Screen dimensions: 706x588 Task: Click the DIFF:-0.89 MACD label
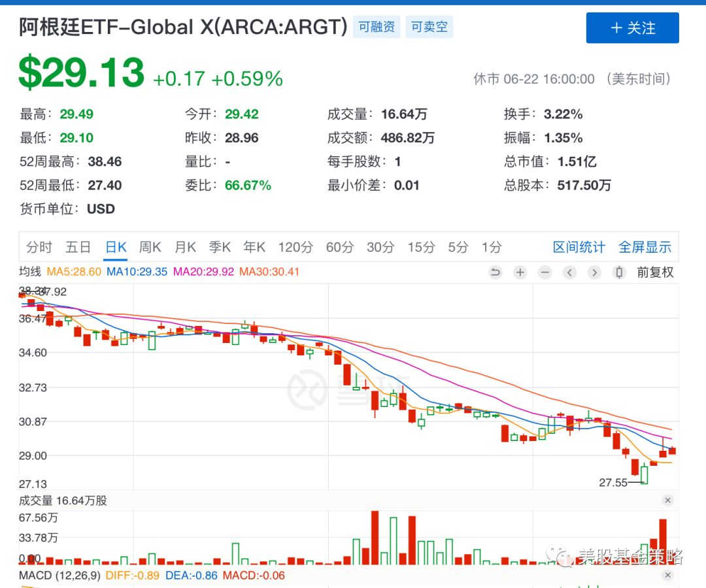pyautogui.click(x=132, y=576)
